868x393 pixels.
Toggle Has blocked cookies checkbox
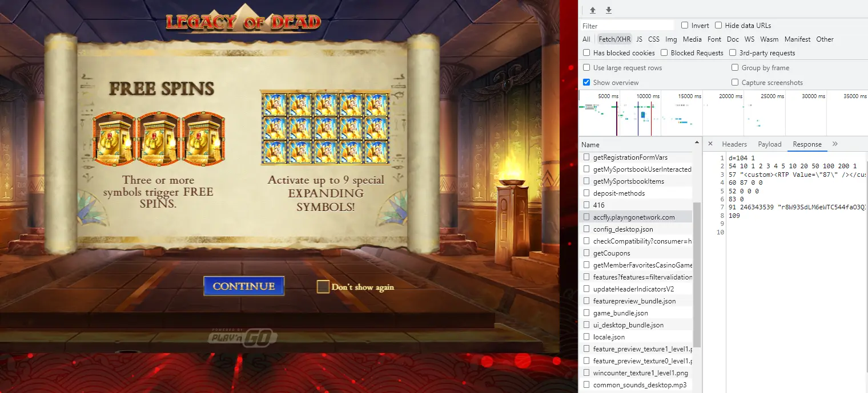[586, 53]
